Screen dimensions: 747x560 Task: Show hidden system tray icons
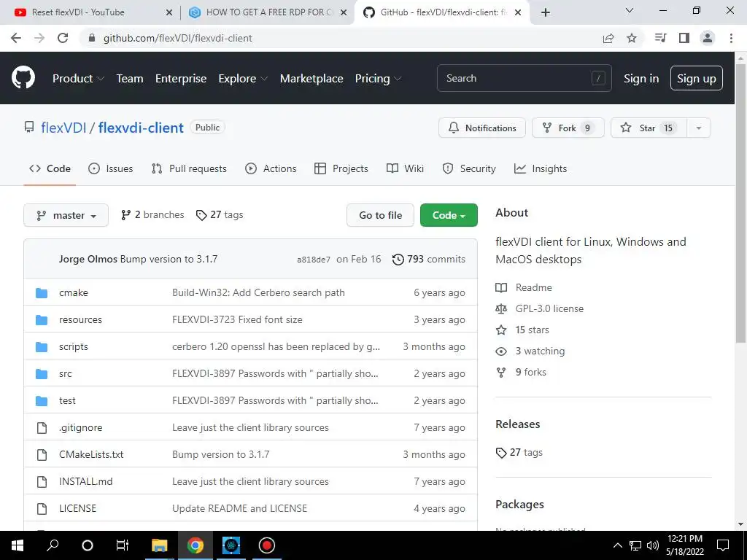point(617,545)
